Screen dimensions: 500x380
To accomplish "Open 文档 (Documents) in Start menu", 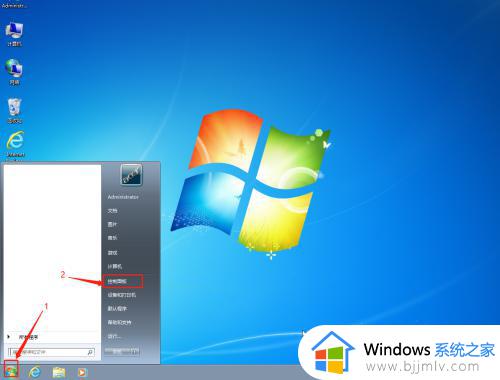I will [x=112, y=211].
